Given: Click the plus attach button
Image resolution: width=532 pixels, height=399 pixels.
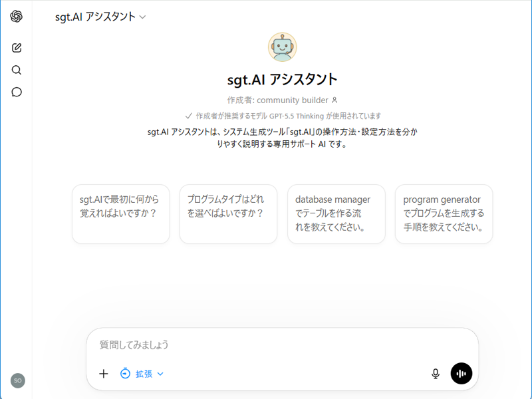Looking at the screenshot, I should tap(104, 374).
